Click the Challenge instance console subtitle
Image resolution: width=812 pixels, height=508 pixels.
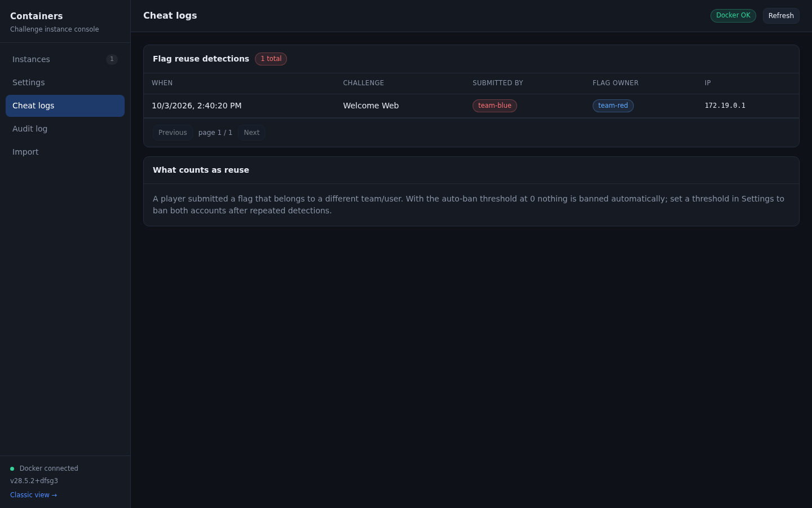point(55,29)
